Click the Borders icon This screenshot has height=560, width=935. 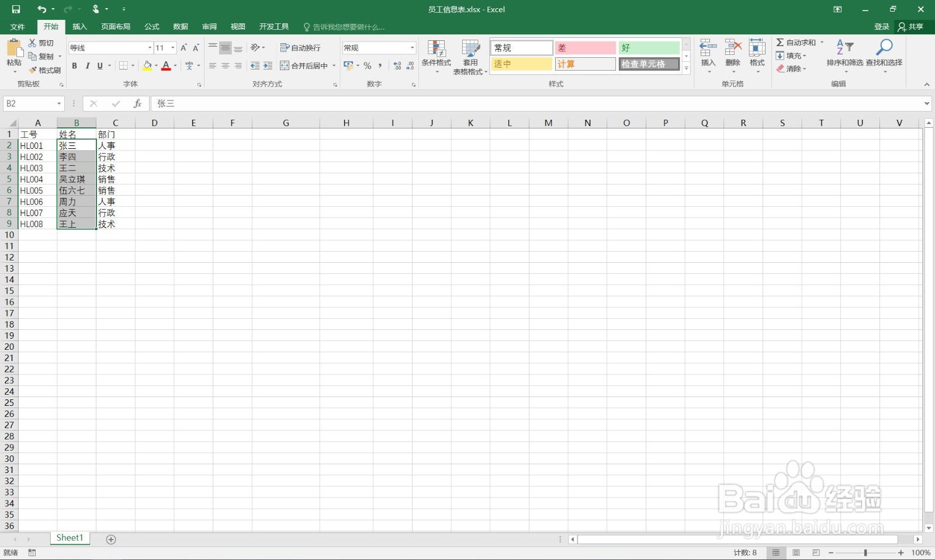(x=123, y=66)
